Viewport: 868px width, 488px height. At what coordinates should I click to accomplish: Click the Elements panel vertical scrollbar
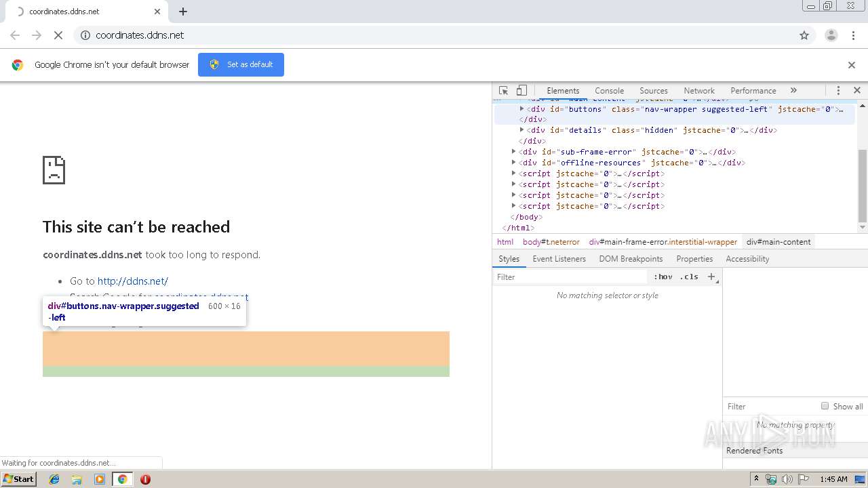coord(863,185)
